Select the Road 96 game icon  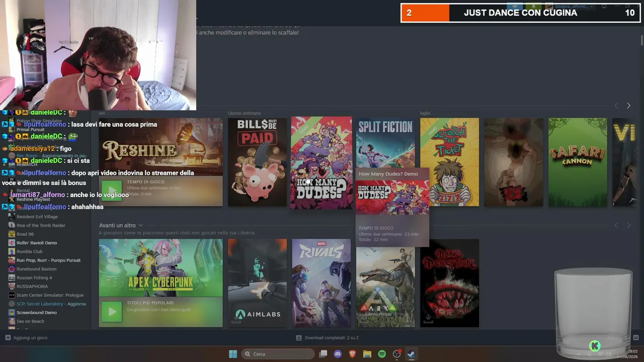[x=12, y=234]
